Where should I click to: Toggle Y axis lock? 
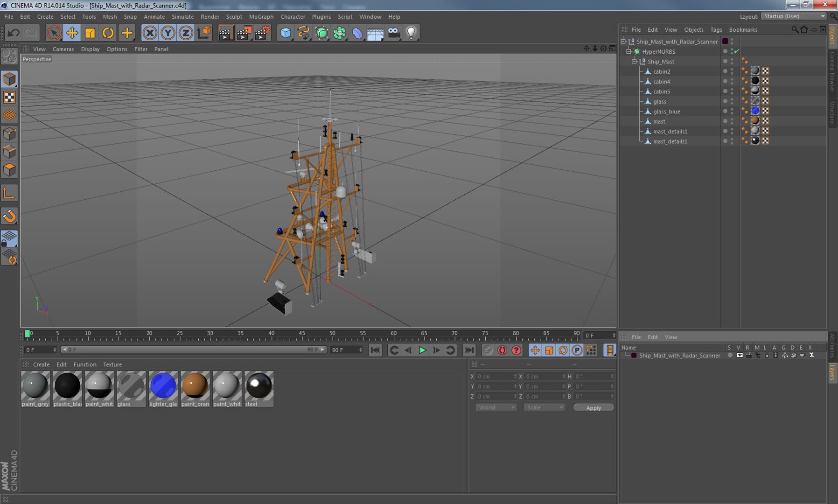click(x=168, y=33)
